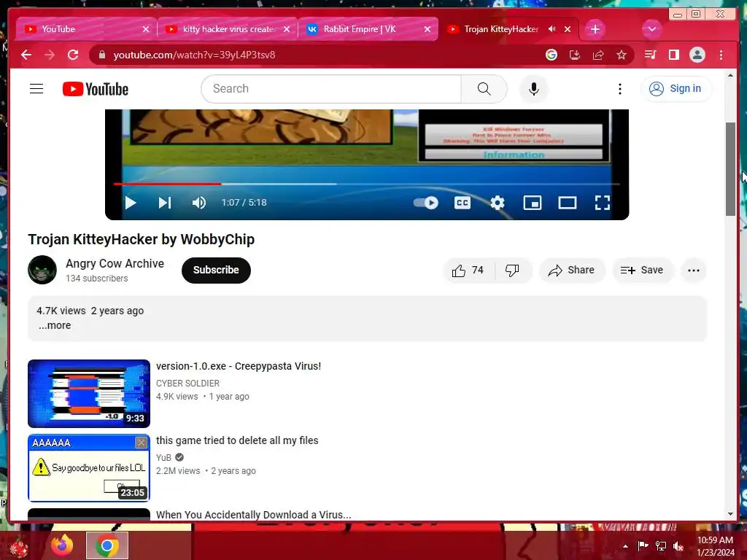This screenshot has width=747, height=560.
Task: Click the video progress bar
Action: 367,184
